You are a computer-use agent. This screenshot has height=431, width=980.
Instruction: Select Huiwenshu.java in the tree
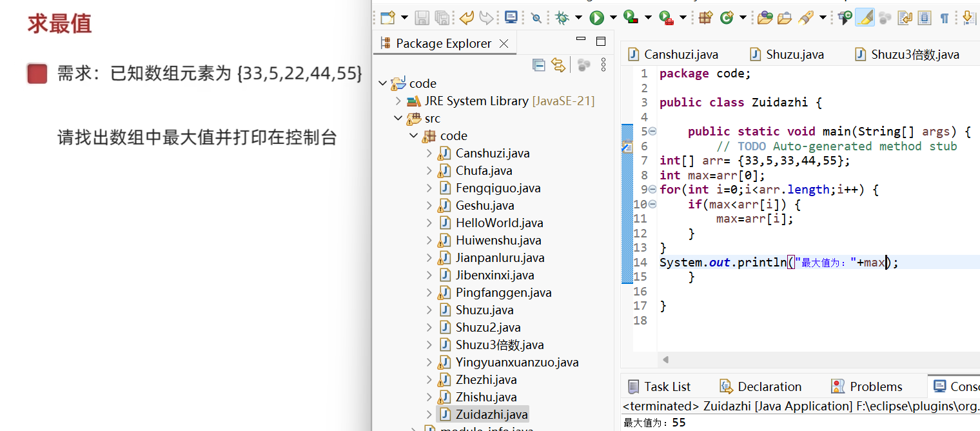[x=498, y=240]
